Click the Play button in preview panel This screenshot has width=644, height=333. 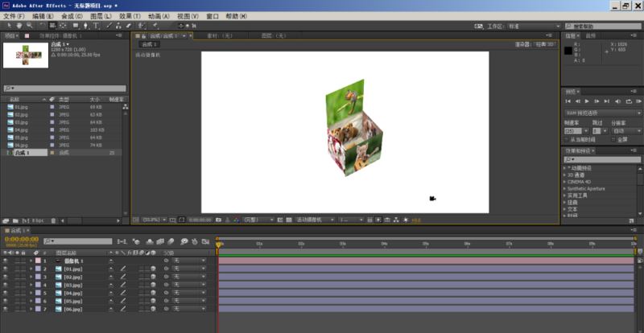coord(587,101)
